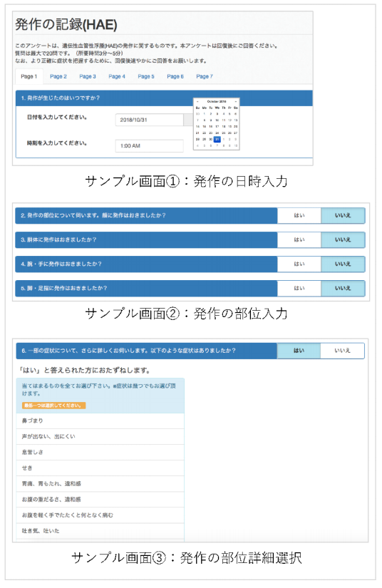
Task: Open the Page 4 tab
Action: (x=117, y=76)
